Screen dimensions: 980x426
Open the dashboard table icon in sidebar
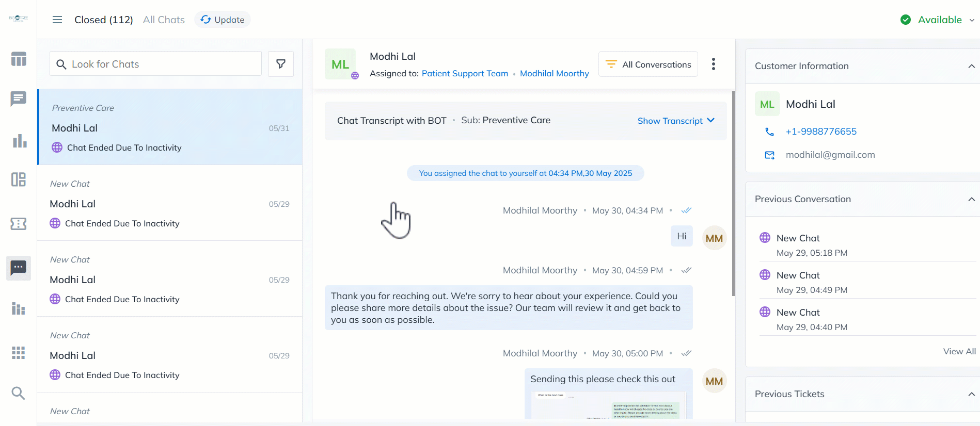pyautogui.click(x=19, y=59)
